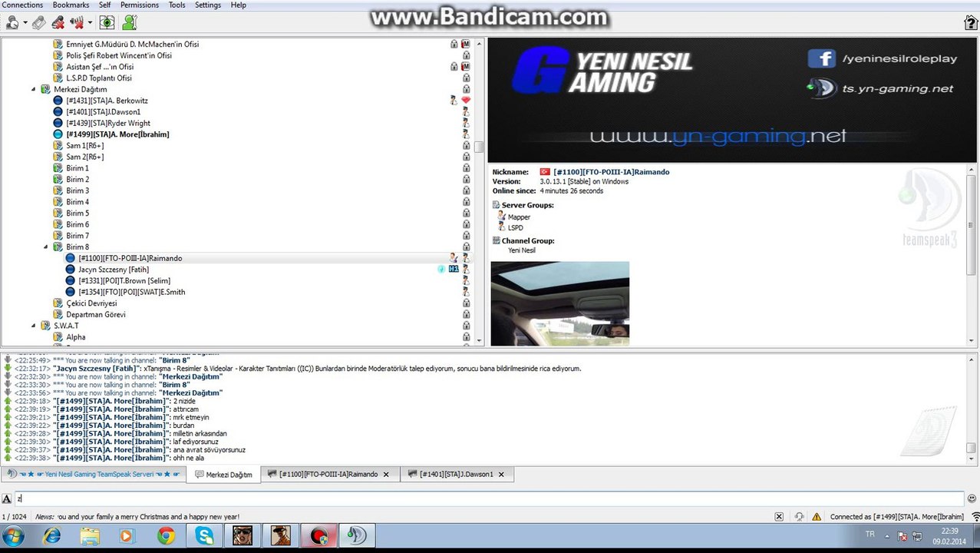Click the Turkish flag beside Raimando nickname
This screenshot has height=553, width=980.
tap(545, 172)
